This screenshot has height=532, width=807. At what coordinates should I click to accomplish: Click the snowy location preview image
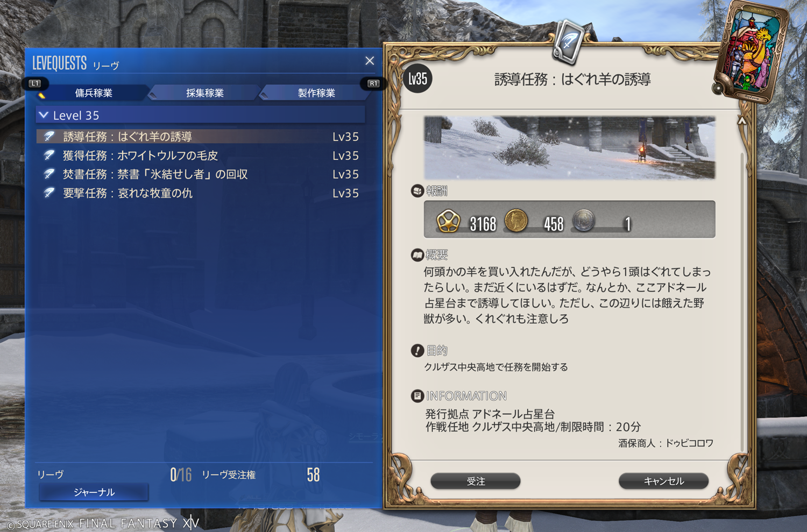click(x=569, y=147)
